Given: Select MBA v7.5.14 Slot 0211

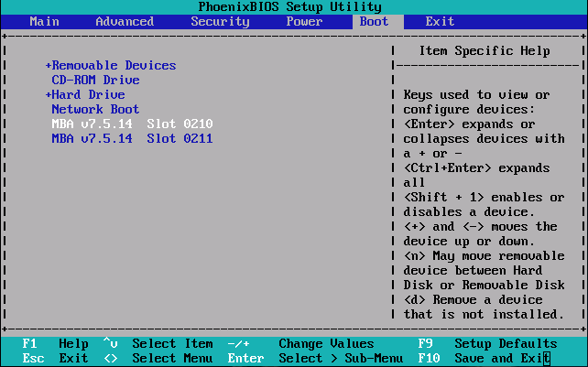Looking at the screenshot, I should coord(132,139).
